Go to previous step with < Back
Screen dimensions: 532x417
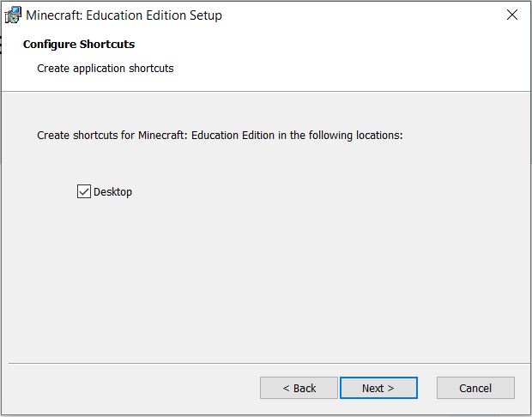point(299,388)
